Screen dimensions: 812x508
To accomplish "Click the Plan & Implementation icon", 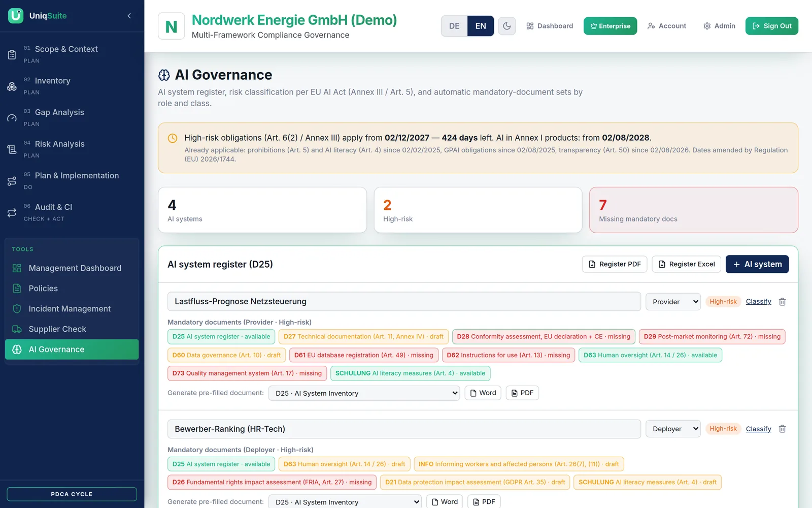I will (12, 181).
